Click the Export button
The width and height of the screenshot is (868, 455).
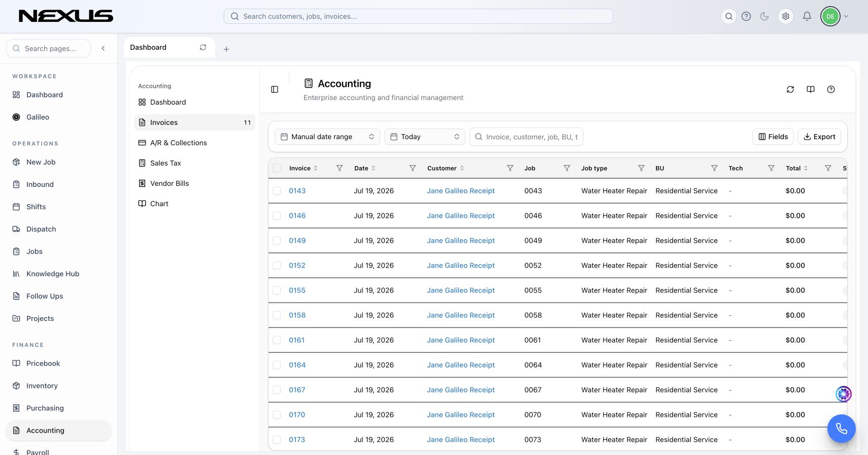point(819,137)
